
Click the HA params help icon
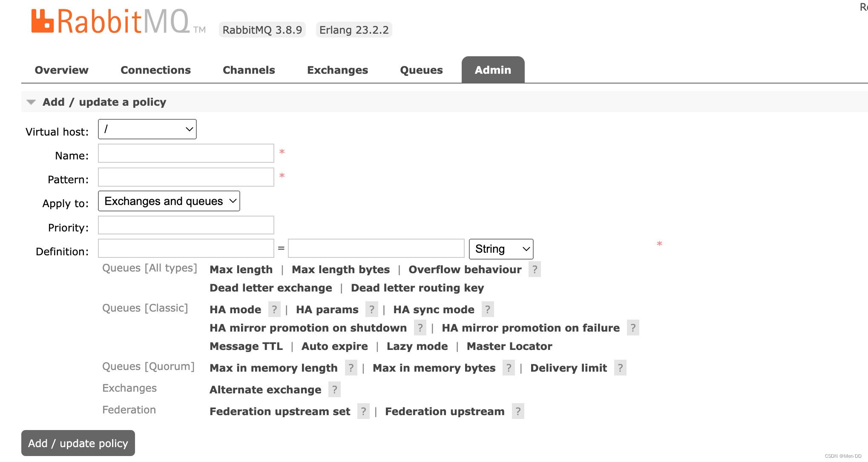pyautogui.click(x=372, y=309)
